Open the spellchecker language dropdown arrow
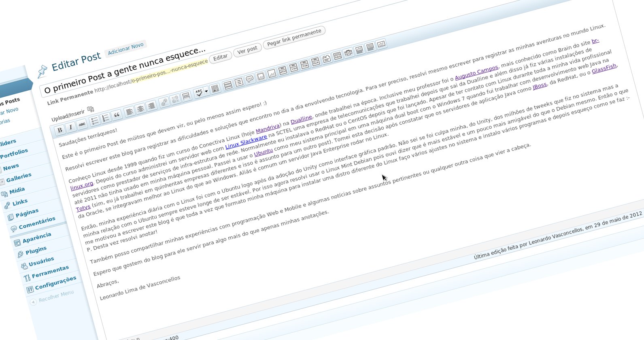The image size is (644, 340). [206, 91]
